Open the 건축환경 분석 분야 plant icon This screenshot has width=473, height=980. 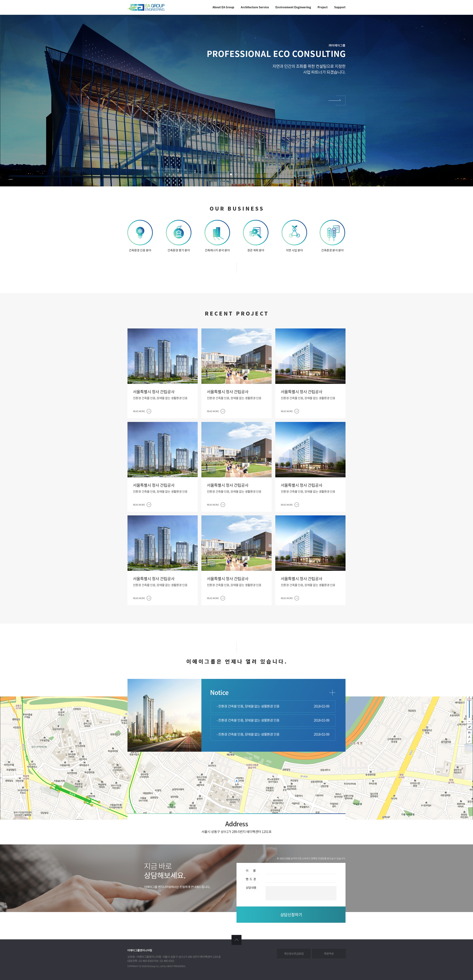pos(333,232)
